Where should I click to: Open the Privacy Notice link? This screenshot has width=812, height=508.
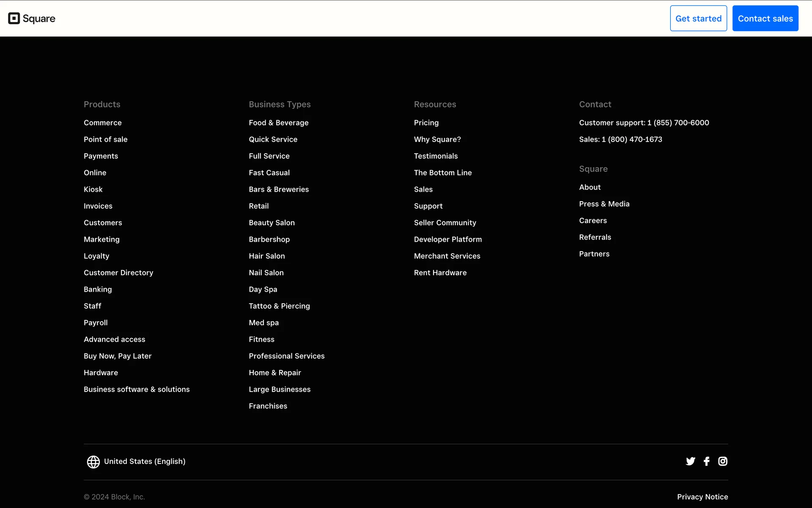[x=702, y=497]
